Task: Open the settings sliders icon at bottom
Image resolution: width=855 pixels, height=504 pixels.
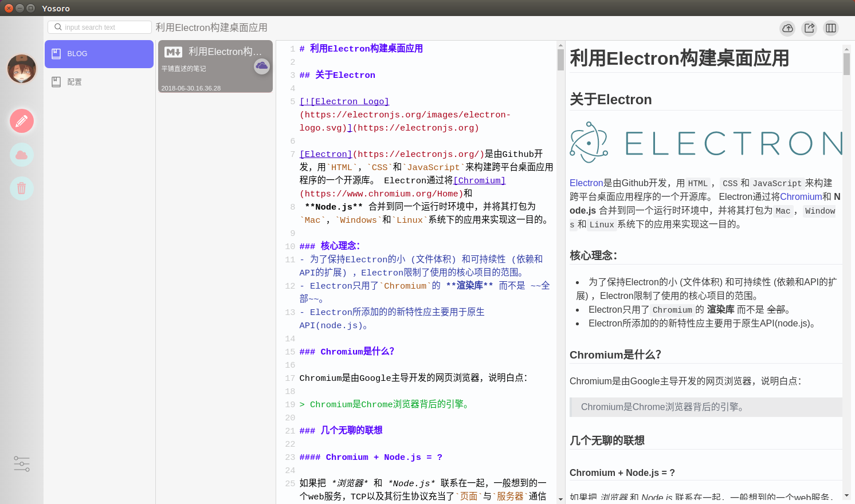Action: click(22, 463)
